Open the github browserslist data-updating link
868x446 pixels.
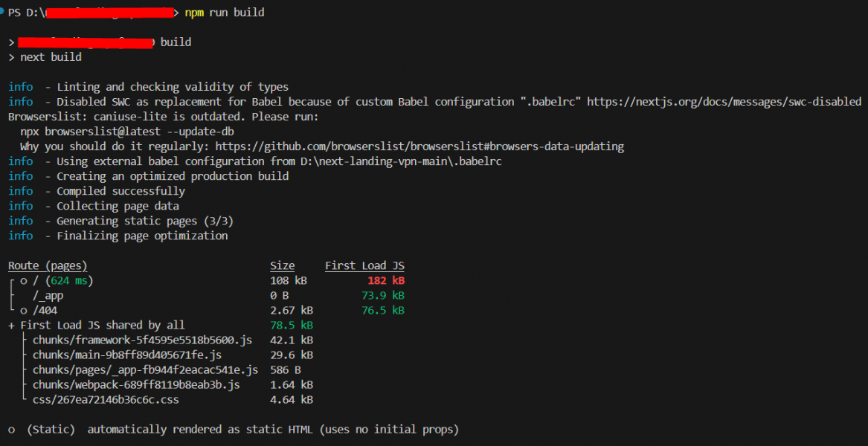pos(419,146)
